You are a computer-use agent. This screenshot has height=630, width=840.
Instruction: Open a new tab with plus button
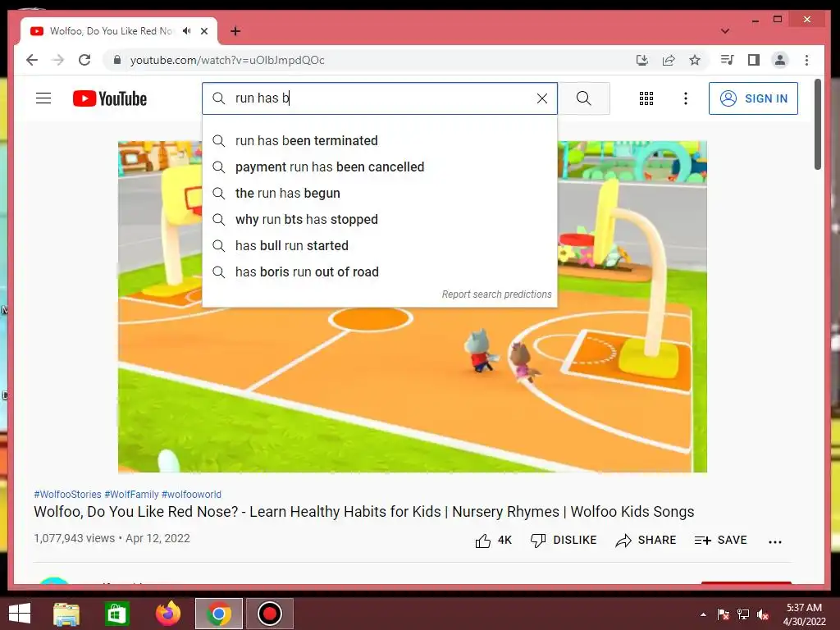tap(235, 31)
